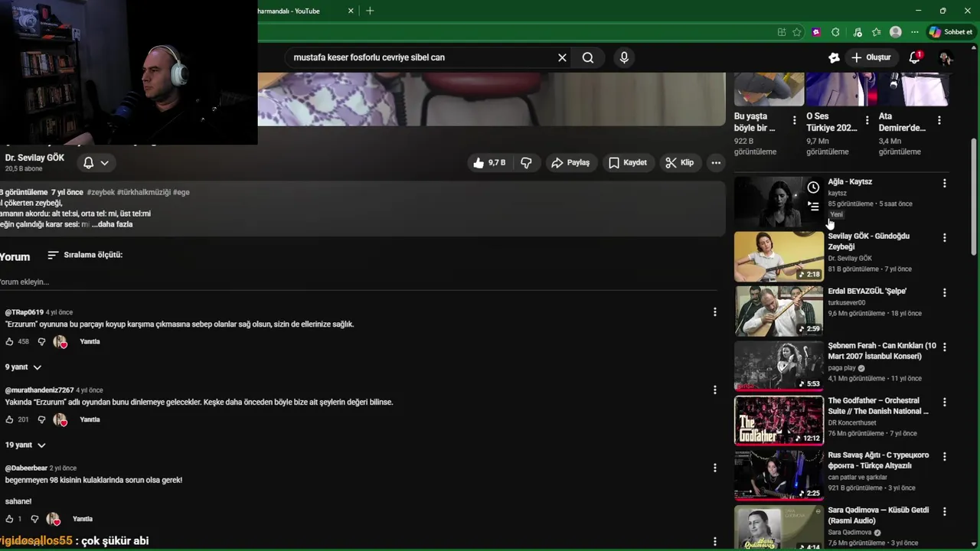Open browser favorites list icon
980x551 pixels.
[877, 32]
